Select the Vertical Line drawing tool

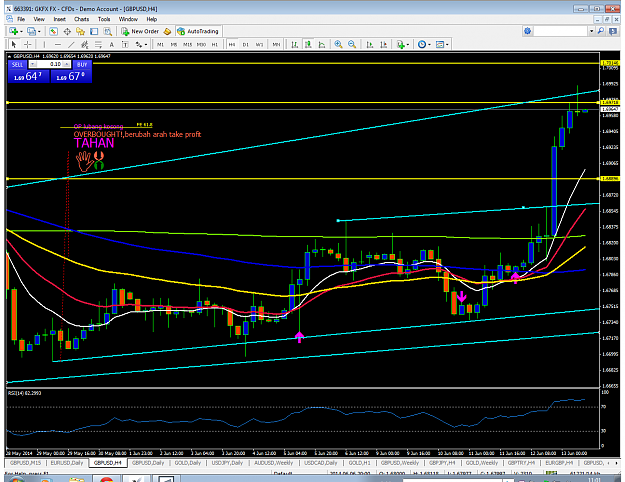click(x=44, y=45)
